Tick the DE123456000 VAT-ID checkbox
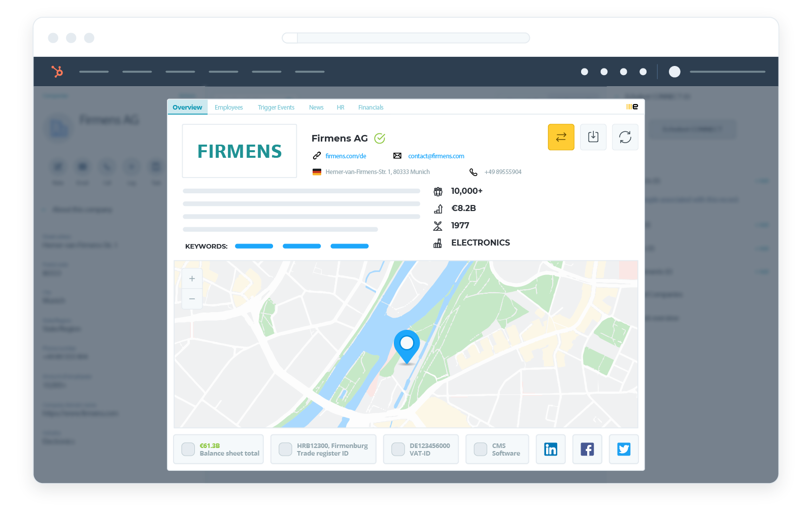The image size is (812, 517). click(x=398, y=449)
